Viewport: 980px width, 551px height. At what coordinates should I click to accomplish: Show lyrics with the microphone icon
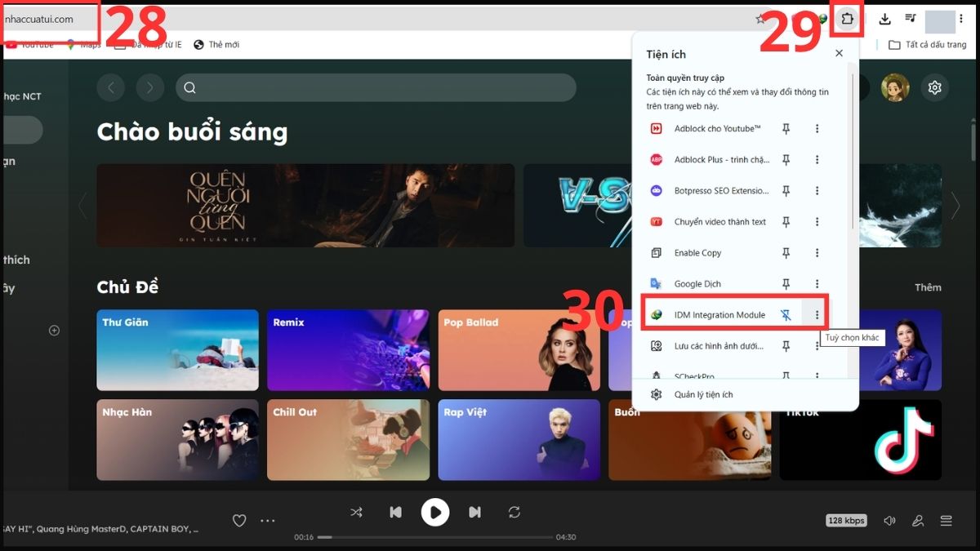(x=918, y=521)
